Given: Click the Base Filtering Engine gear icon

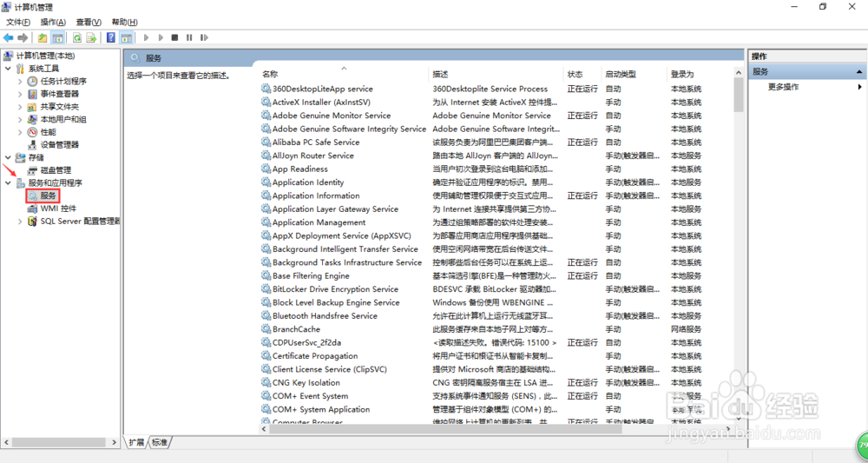Looking at the screenshot, I should (266, 276).
